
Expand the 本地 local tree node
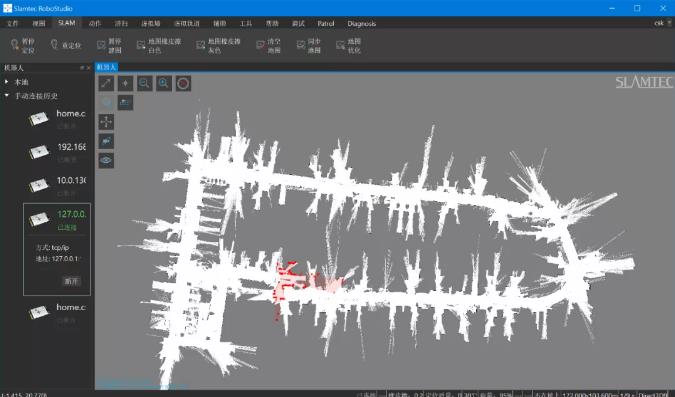tap(6, 81)
